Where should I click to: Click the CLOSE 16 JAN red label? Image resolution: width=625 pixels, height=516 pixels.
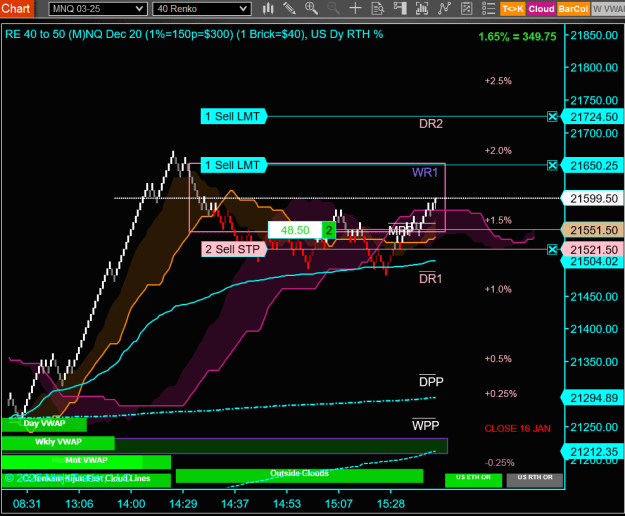coord(517,429)
